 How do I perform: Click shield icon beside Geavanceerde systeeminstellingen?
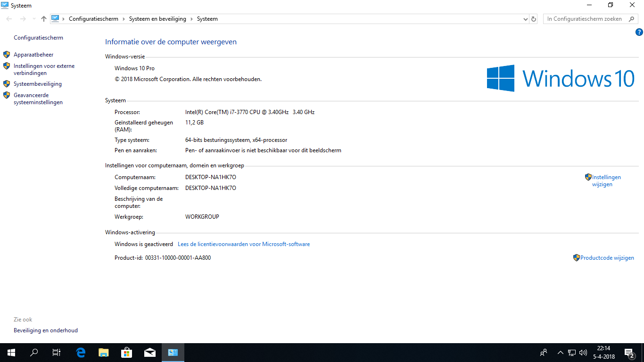pos(7,95)
